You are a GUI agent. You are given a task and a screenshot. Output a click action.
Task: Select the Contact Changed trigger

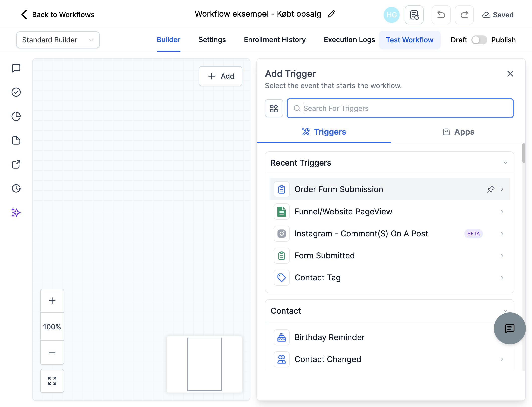click(390, 359)
